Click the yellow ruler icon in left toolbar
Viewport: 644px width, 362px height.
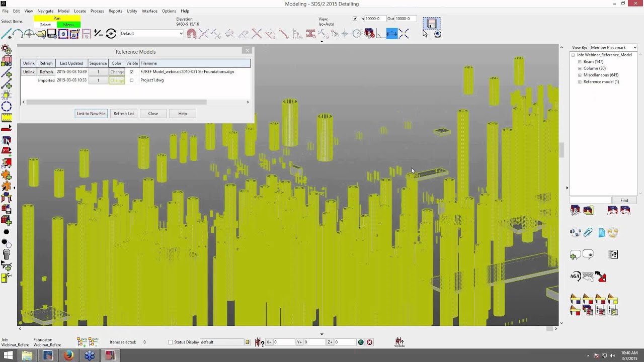pyautogui.click(x=7, y=118)
